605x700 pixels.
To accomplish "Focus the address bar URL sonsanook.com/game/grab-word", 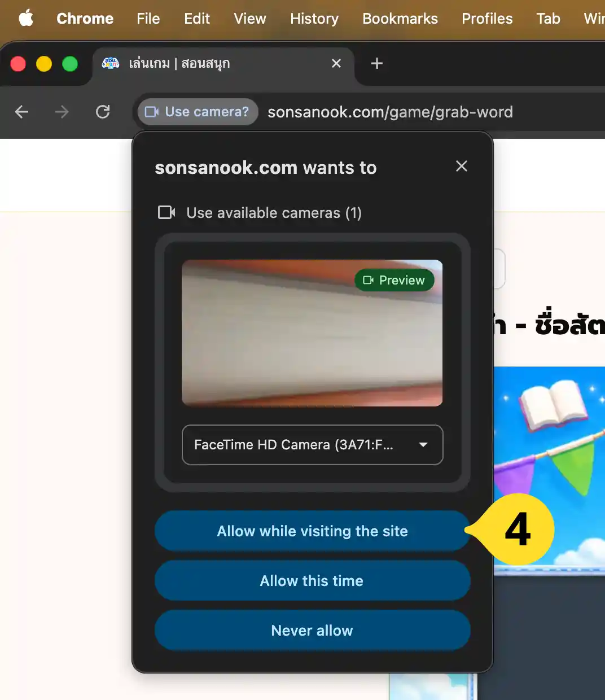I will [390, 112].
